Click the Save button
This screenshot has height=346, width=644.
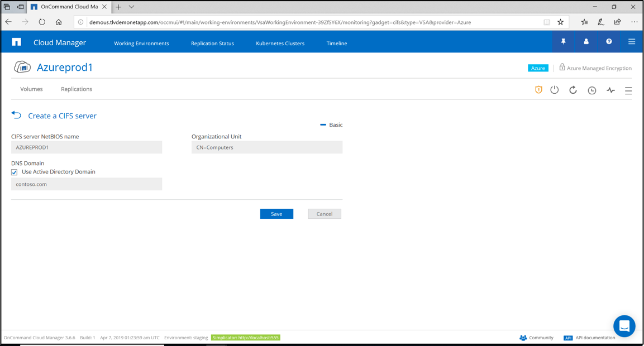pyautogui.click(x=276, y=214)
